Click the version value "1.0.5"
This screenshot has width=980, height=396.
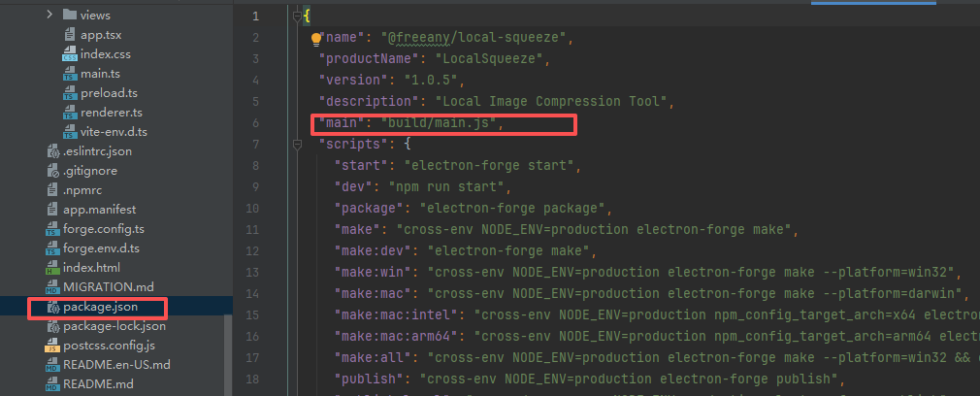pyautogui.click(x=431, y=81)
